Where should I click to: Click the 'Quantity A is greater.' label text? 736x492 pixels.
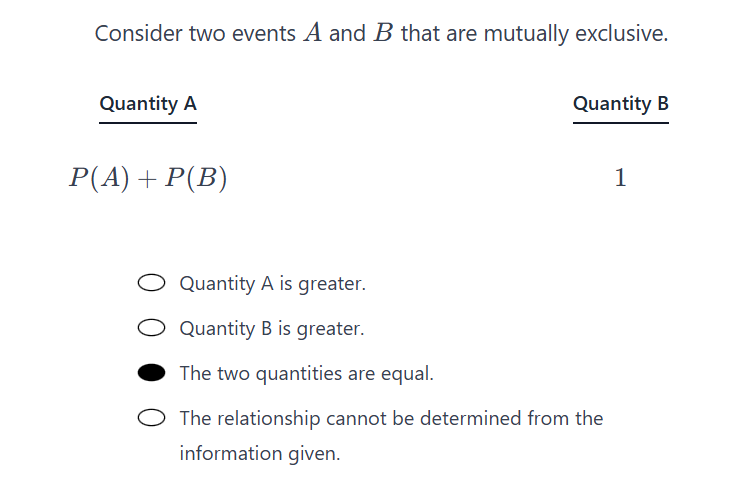click(x=272, y=284)
